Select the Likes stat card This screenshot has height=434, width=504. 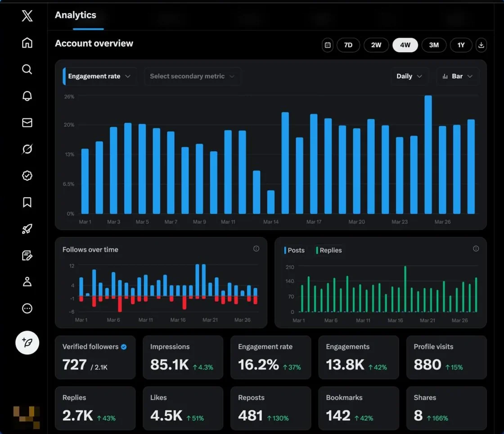click(183, 408)
